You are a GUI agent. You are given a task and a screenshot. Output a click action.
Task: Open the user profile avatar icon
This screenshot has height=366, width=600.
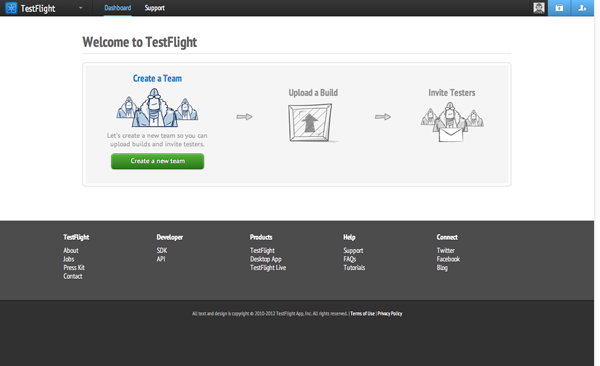click(539, 8)
